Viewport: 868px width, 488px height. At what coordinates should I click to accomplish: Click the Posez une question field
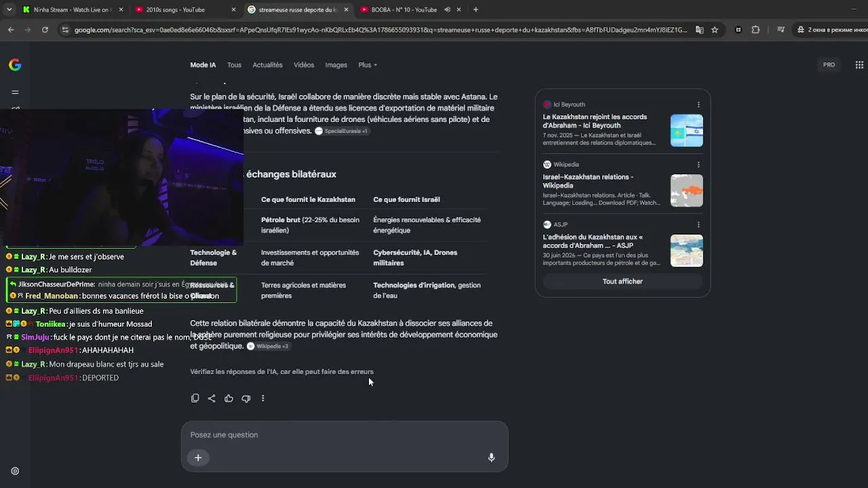point(344,435)
